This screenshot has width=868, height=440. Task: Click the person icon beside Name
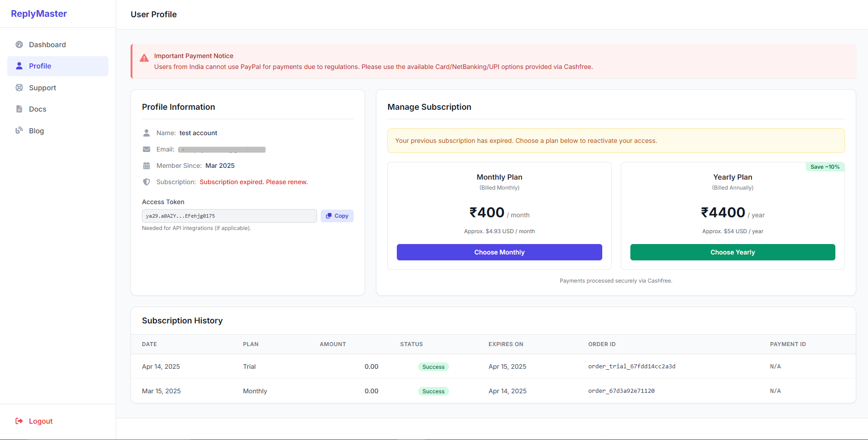146,133
